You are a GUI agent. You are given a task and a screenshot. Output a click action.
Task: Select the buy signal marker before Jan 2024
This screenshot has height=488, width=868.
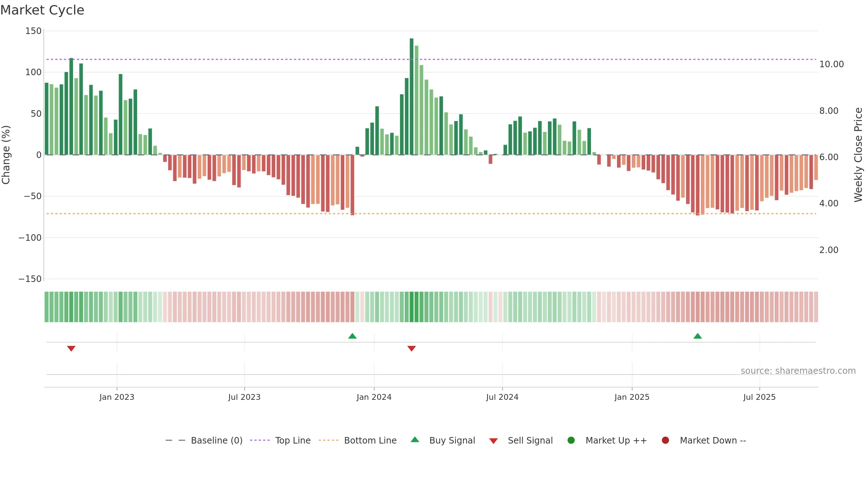click(352, 336)
